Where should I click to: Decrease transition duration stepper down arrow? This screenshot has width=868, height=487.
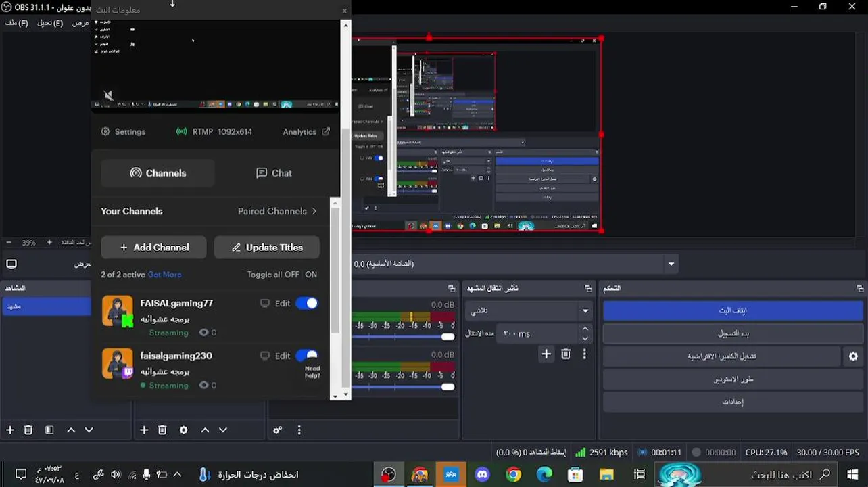pos(585,338)
